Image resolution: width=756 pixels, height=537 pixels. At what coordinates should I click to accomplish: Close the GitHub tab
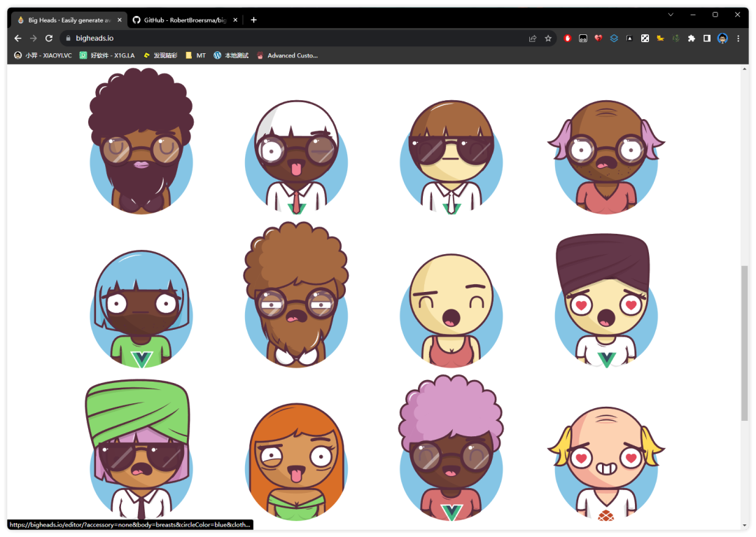[235, 20]
